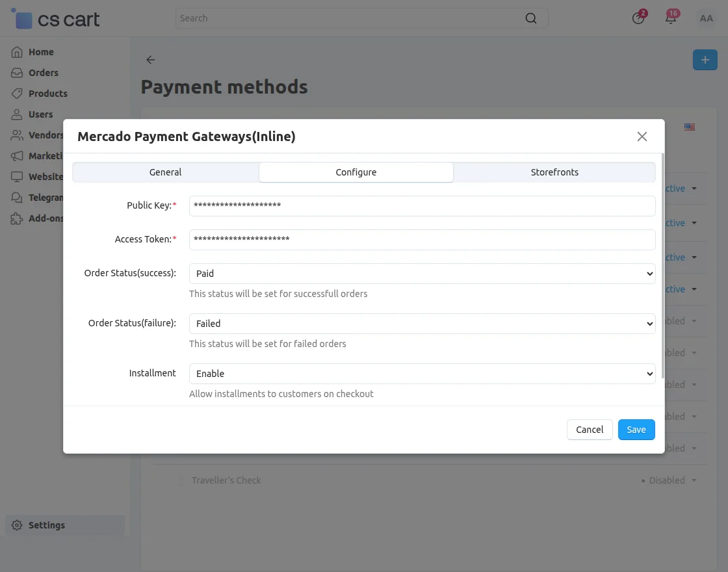Image resolution: width=728 pixels, height=572 pixels.
Task: Click the Cancel button
Action: (590, 430)
